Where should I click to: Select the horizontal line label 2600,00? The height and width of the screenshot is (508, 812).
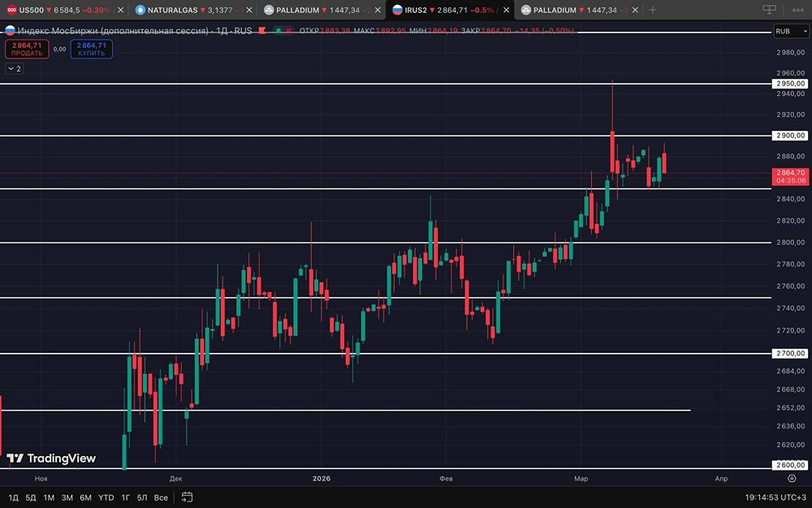[x=790, y=465]
